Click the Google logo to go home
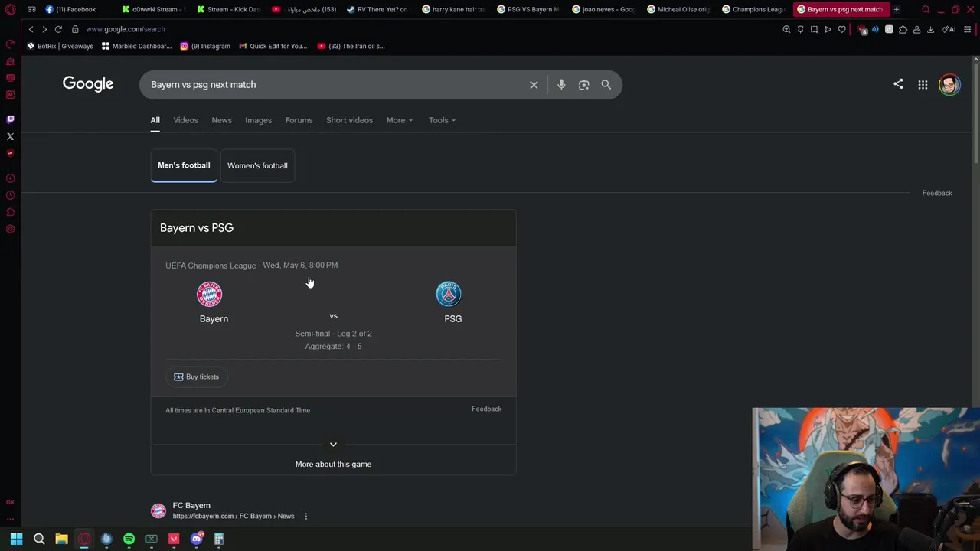The image size is (980, 551). point(88,84)
